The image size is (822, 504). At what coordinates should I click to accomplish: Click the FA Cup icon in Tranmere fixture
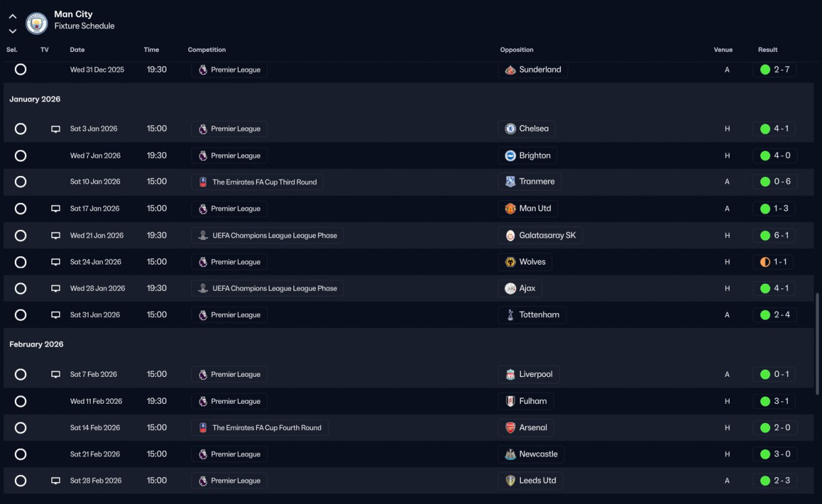click(x=203, y=182)
